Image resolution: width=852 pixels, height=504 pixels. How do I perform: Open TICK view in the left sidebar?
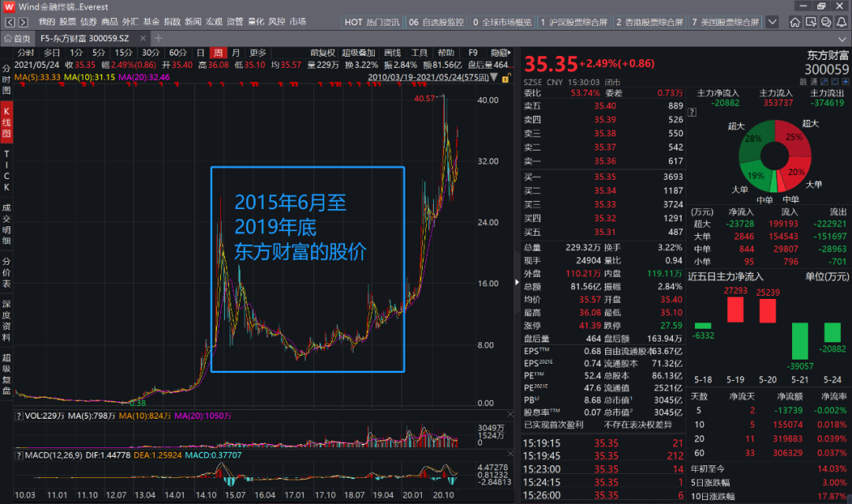click(x=6, y=170)
